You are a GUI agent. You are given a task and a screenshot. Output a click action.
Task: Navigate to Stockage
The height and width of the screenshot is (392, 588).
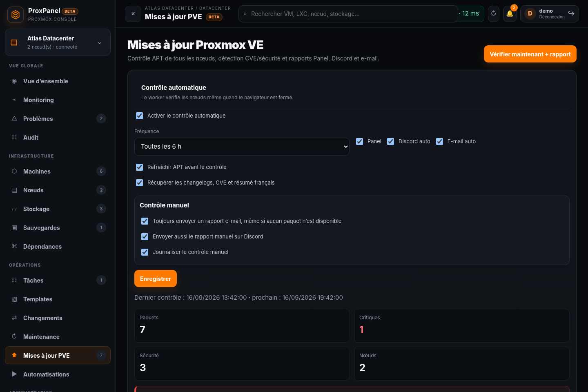pos(58,209)
